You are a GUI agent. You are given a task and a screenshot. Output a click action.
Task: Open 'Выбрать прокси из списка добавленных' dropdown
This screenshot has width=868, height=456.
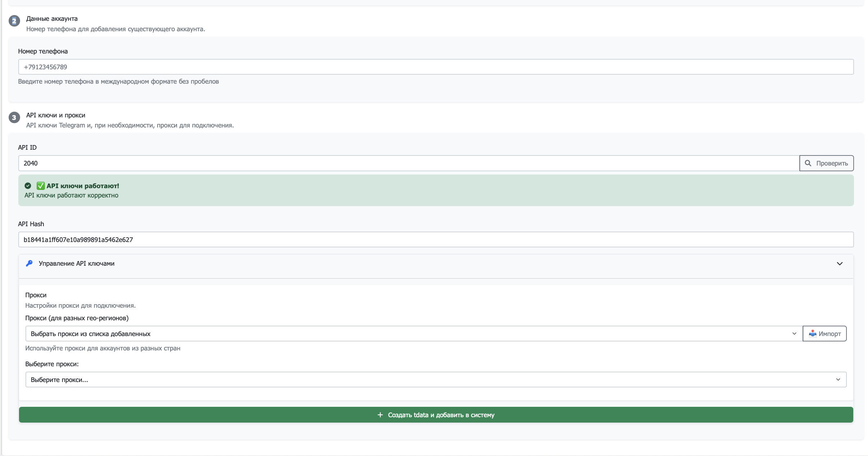point(414,334)
